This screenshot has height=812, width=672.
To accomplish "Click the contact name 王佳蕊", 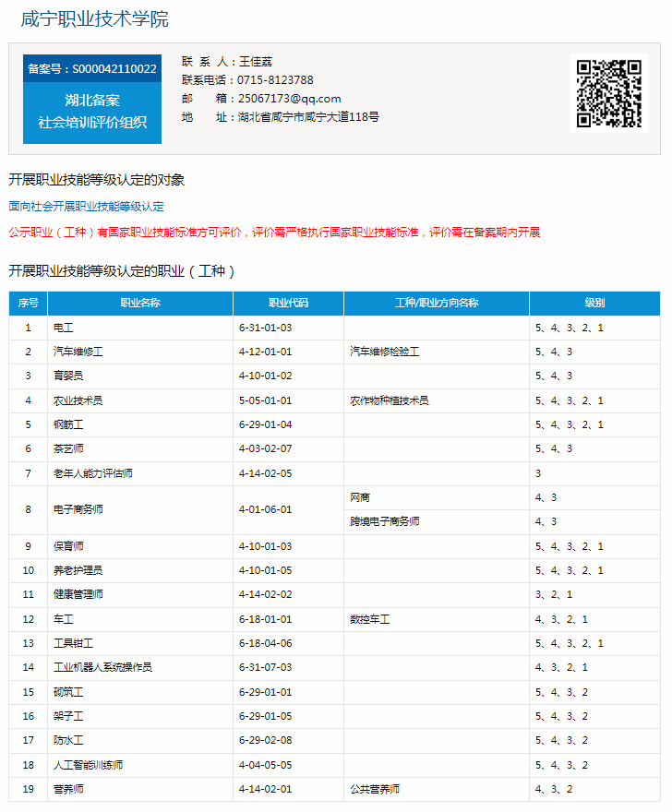I will [256, 62].
